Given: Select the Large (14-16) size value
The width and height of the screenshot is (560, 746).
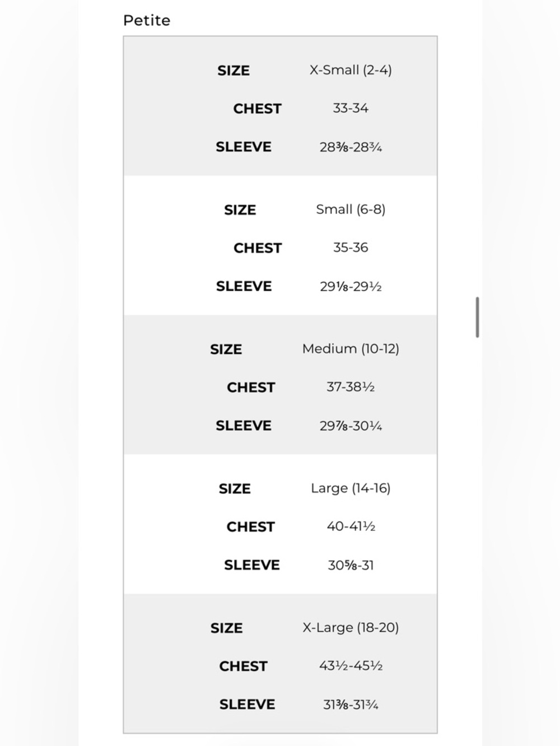Looking at the screenshot, I should (351, 488).
